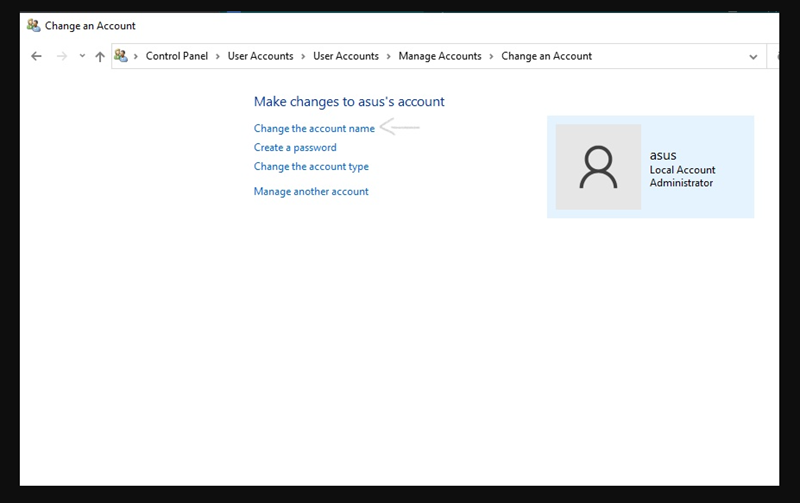
Task: Expand the chevron just before Control Panel
Action: 137,56
